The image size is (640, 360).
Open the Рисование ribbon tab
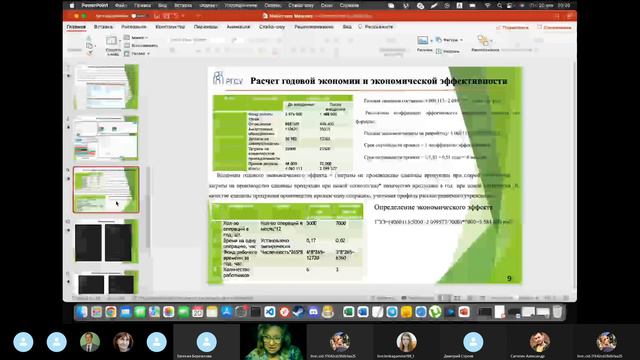(x=134, y=27)
